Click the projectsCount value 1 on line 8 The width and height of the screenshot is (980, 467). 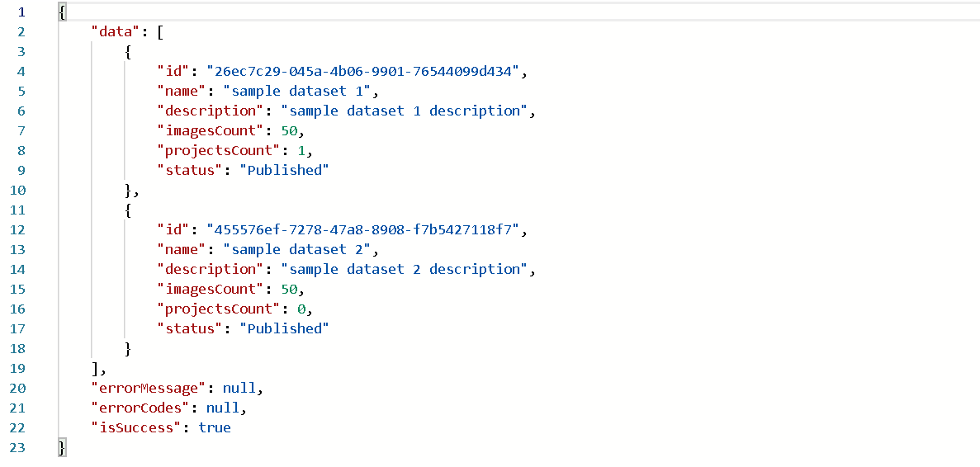[301, 150]
